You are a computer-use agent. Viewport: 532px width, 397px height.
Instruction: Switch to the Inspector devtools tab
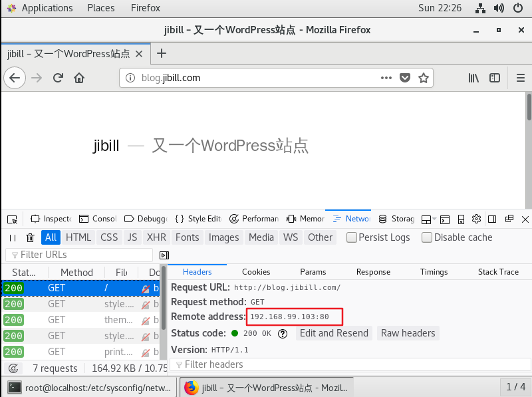click(x=51, y=219)
